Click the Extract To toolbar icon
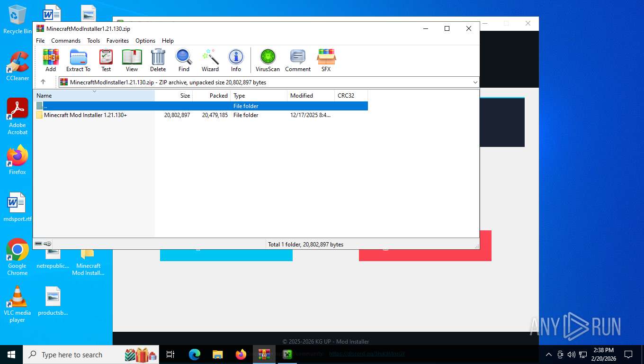 [x=78, y=60]
